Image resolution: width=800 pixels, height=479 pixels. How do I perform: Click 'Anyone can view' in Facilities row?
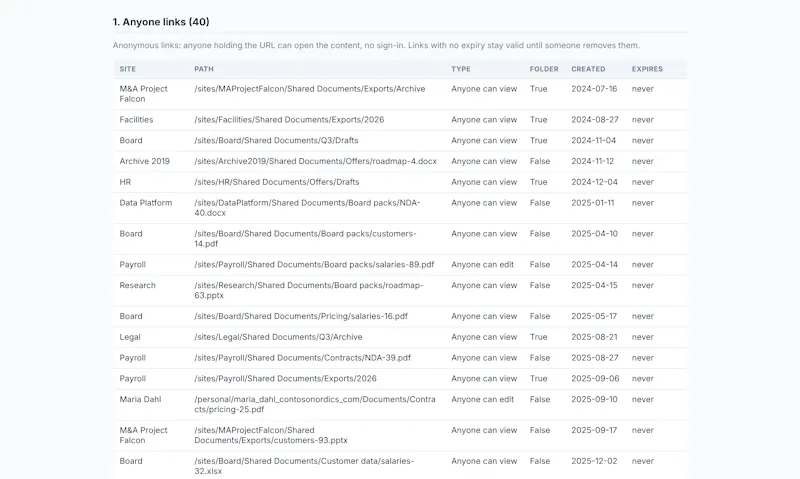[x=484, y=120]
